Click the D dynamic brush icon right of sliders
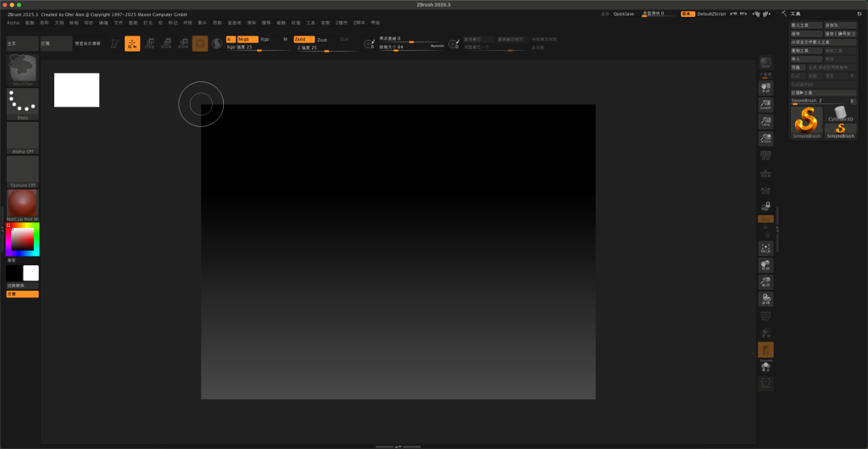This screenshot has height=449, width=868. [x=454, y=44]
